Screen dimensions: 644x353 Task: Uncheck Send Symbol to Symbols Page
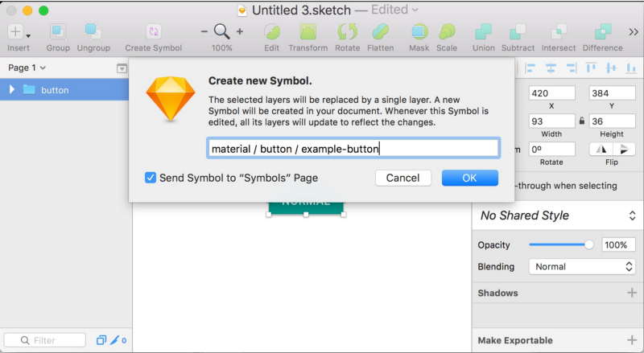(151, 178)
